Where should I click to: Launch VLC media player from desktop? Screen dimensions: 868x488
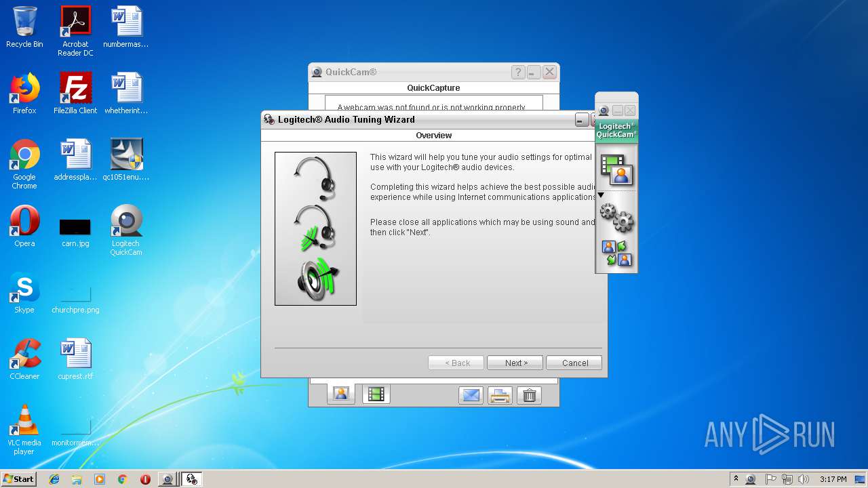[x=24, y=430]
